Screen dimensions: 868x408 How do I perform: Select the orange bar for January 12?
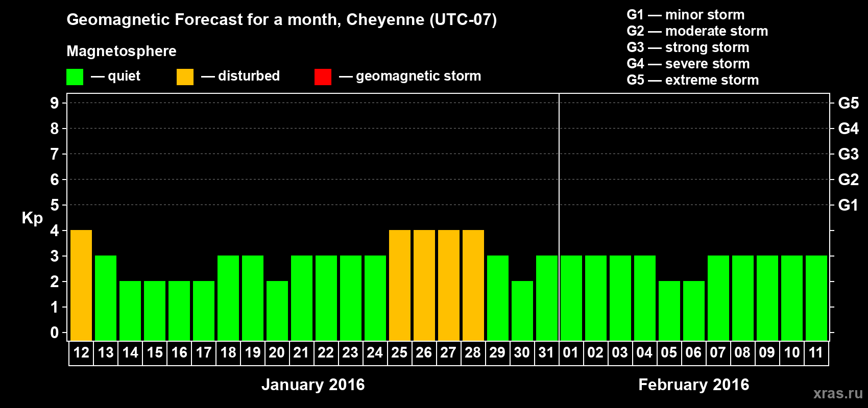(x=81, y=285)
